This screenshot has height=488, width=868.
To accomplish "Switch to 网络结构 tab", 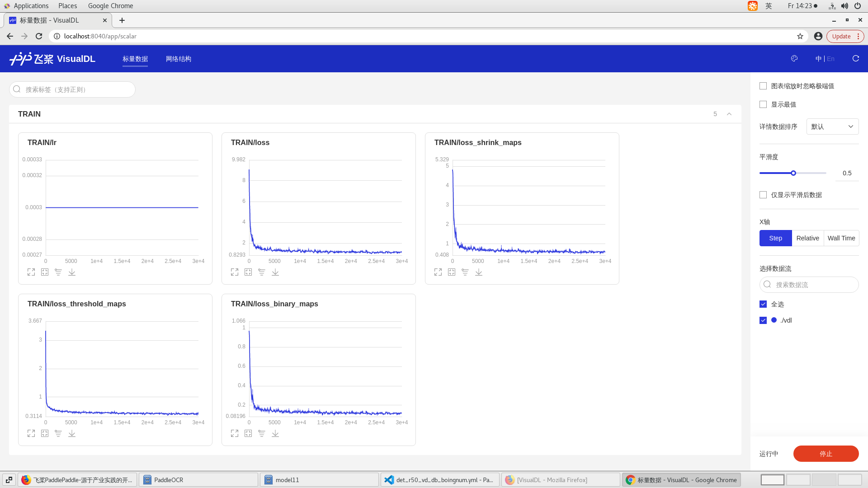I will 179,59.
